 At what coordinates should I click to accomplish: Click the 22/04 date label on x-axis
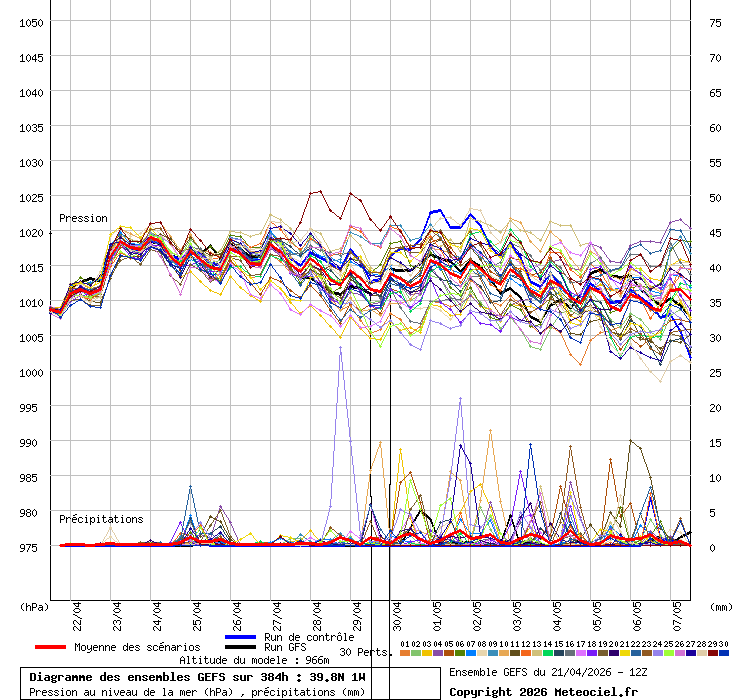77,612
